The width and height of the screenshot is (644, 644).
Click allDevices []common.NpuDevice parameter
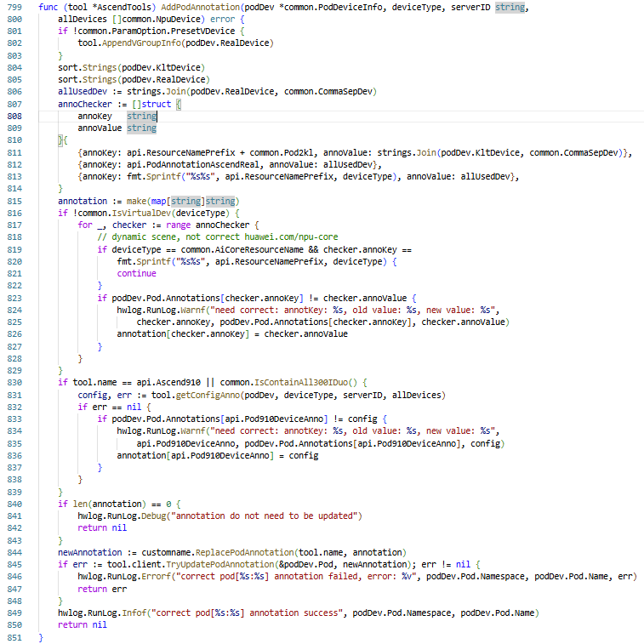coord(128,20)
